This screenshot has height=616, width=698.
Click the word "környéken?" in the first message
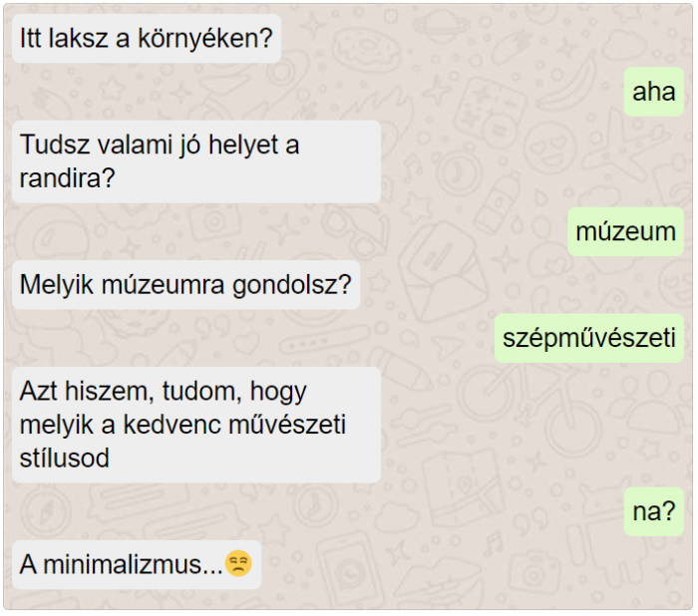point(204,38)
